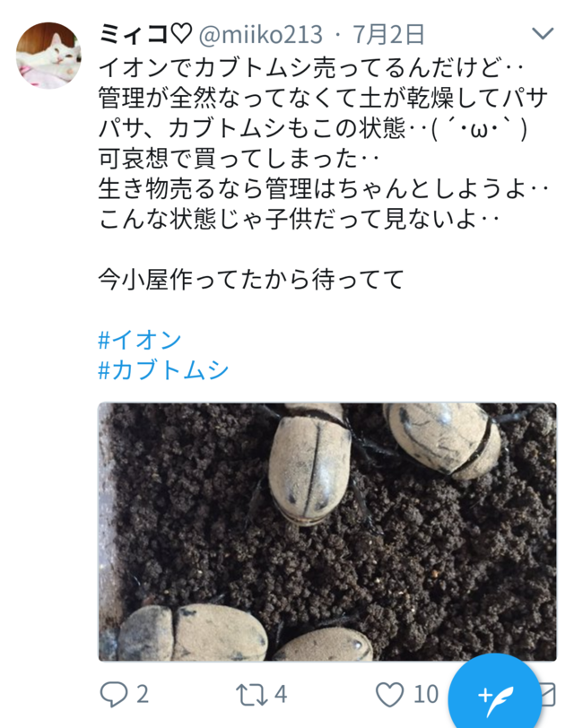Tap the reply speech bubble icon
The image size is (574, 728).
click(x=113, y=695)
